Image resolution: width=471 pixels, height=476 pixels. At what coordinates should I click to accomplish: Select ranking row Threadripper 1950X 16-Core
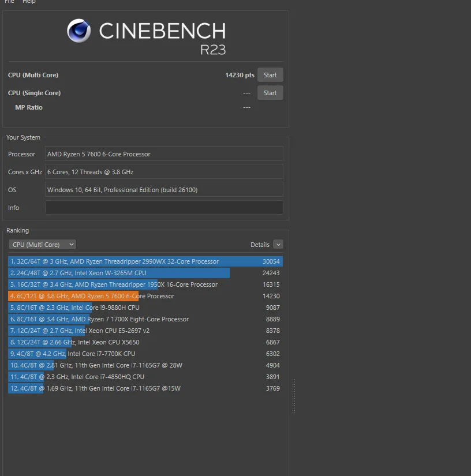click(145, 284)
